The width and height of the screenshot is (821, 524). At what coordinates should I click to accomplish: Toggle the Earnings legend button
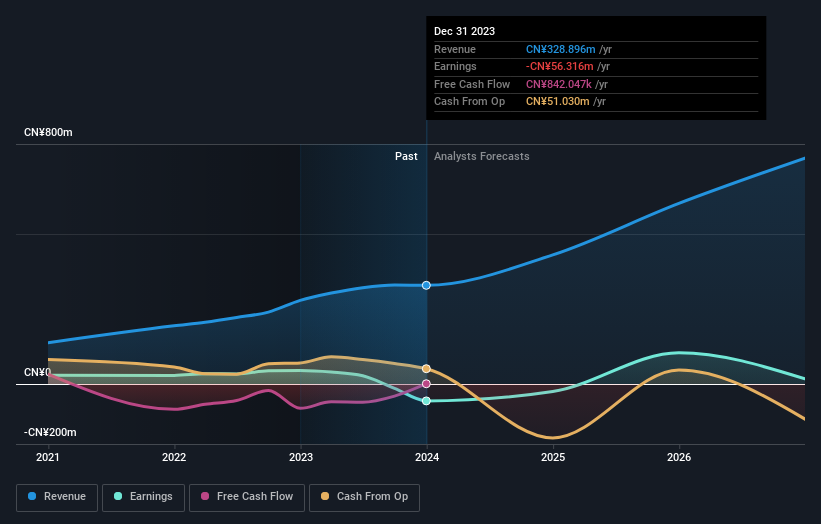click(x=143, y=497)
